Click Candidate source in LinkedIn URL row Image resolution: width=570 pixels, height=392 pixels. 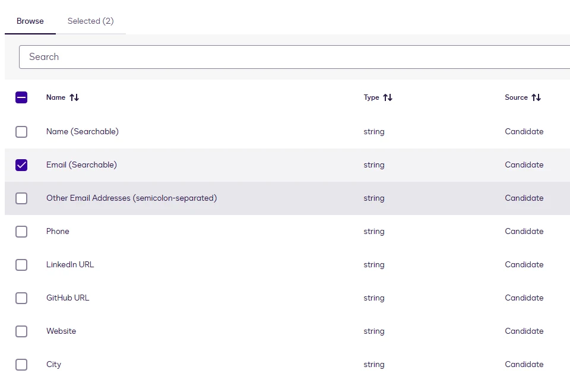pos(524,265)
